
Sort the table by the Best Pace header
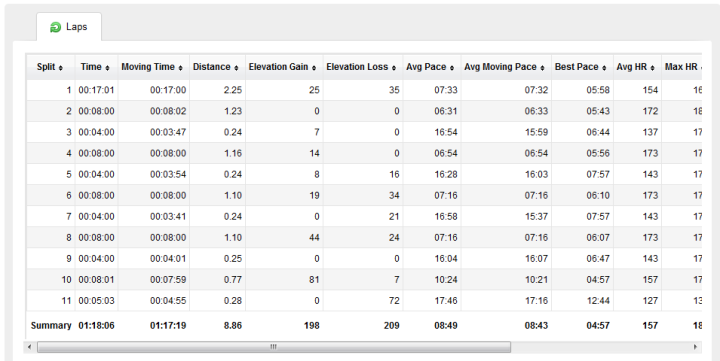point(580,67)
